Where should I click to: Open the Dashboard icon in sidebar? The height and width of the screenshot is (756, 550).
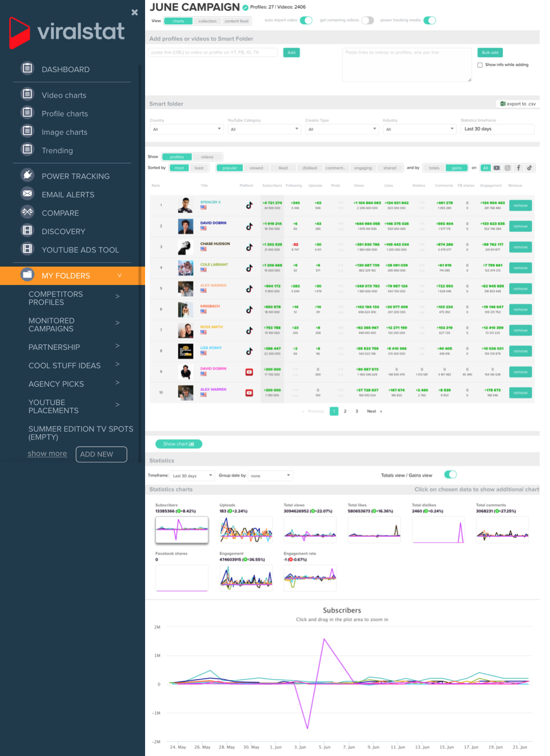pos(27,68)
